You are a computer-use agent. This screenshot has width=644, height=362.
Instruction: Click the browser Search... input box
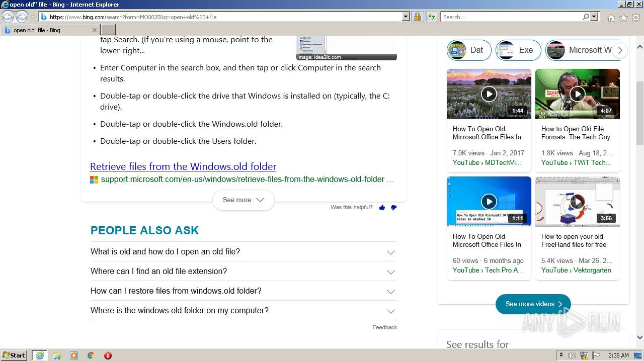click(x=511, y=17)
